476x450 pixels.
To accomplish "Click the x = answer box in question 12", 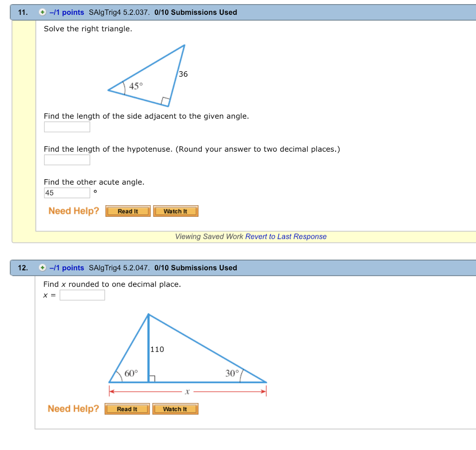I will 82,295.
